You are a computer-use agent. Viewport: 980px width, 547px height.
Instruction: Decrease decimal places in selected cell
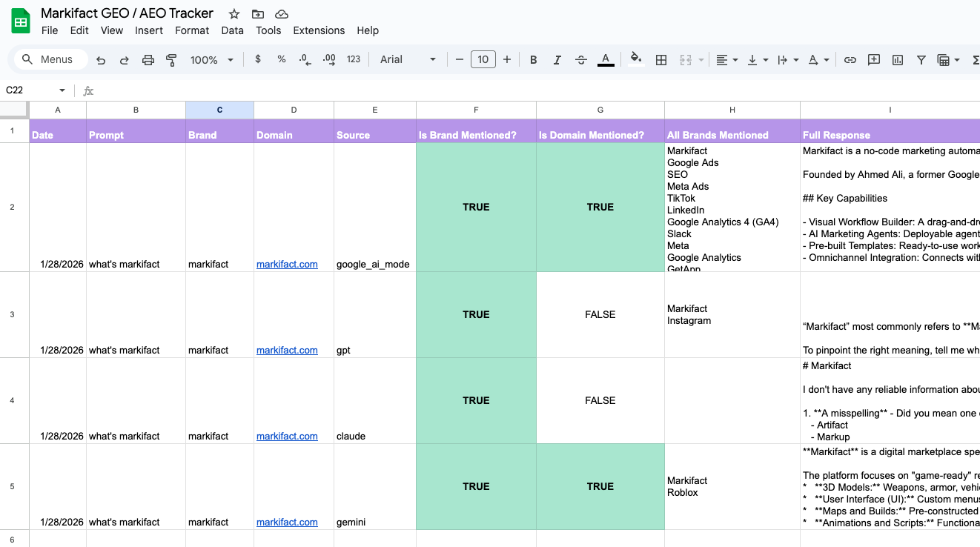click(305, 59)
